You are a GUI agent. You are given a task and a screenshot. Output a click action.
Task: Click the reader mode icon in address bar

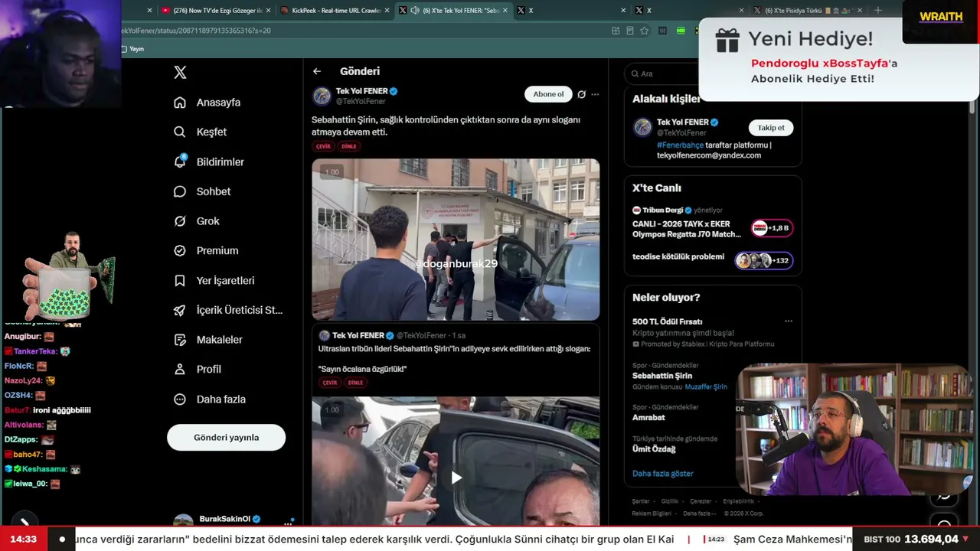(x=630, y=31)
